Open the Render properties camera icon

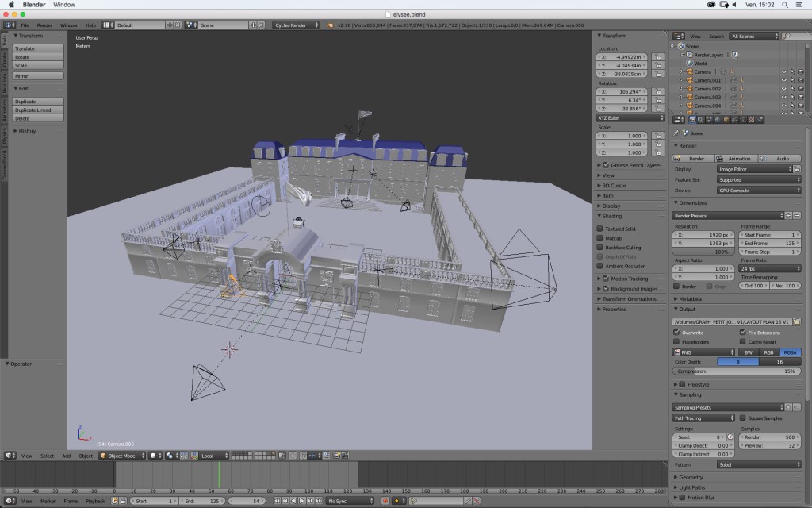tap(692, 120)
